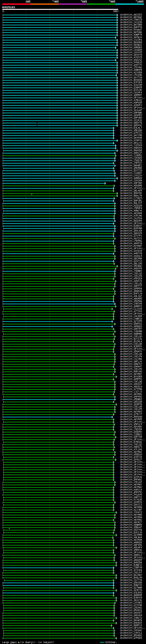The height and width of the screenshot is (644, 146).
Task: Select UniRef100_B8MF13 hit label
Action: click(131, 625)
